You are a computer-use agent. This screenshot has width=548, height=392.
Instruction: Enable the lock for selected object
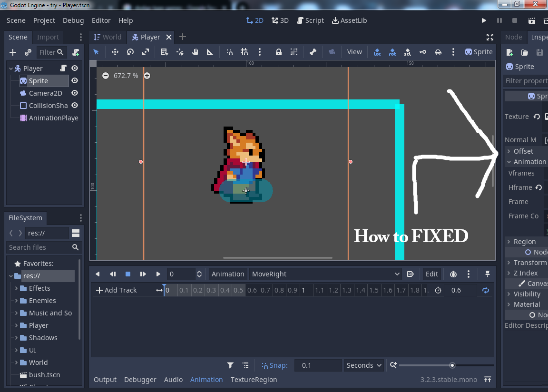[x=278, y=52]
